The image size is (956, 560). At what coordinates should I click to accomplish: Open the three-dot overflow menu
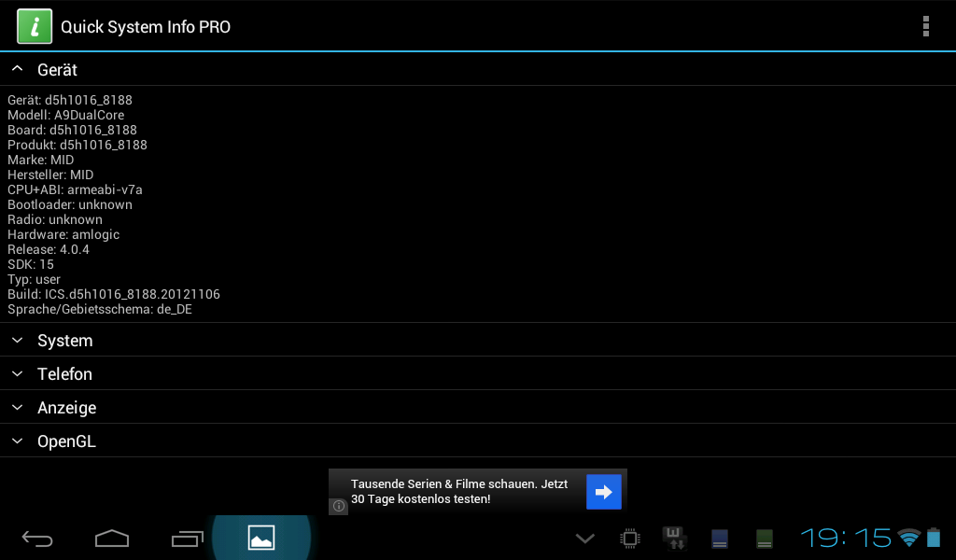click(925, 26)
